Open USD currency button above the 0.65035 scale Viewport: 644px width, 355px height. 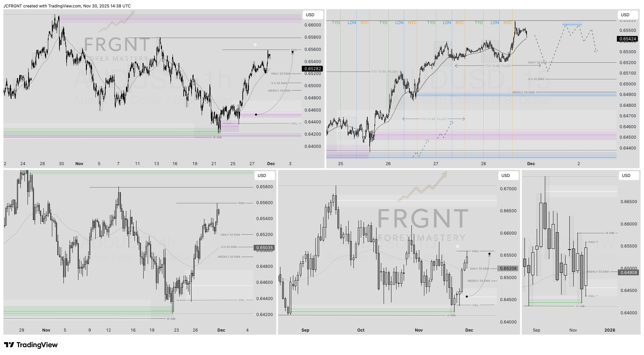(x=264, y=176)
